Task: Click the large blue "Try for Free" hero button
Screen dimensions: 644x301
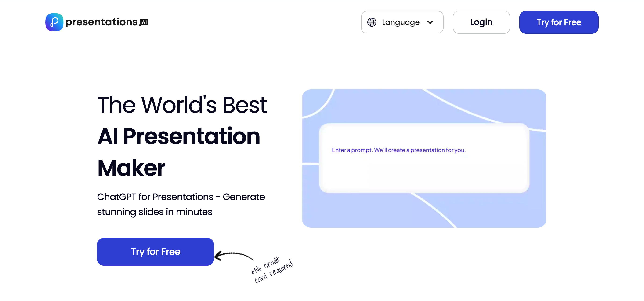Action: click(155, 252)
